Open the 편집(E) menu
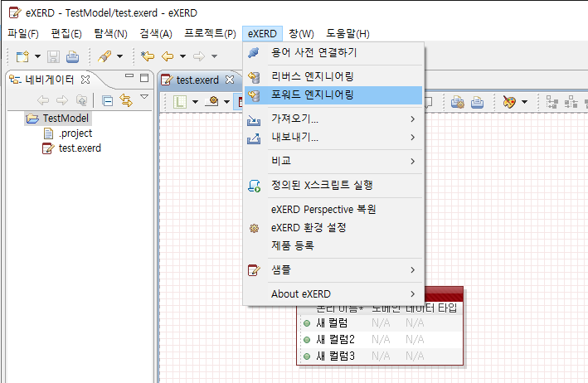Screen dimensions: 588x383 click(66, 34)
